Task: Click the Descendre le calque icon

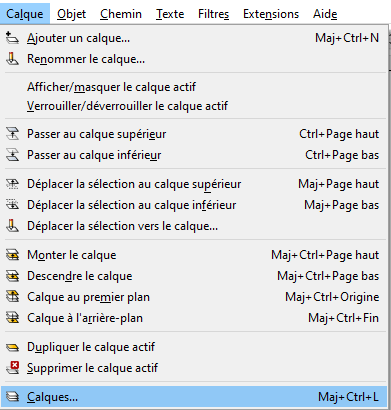Action: [12, 276]
